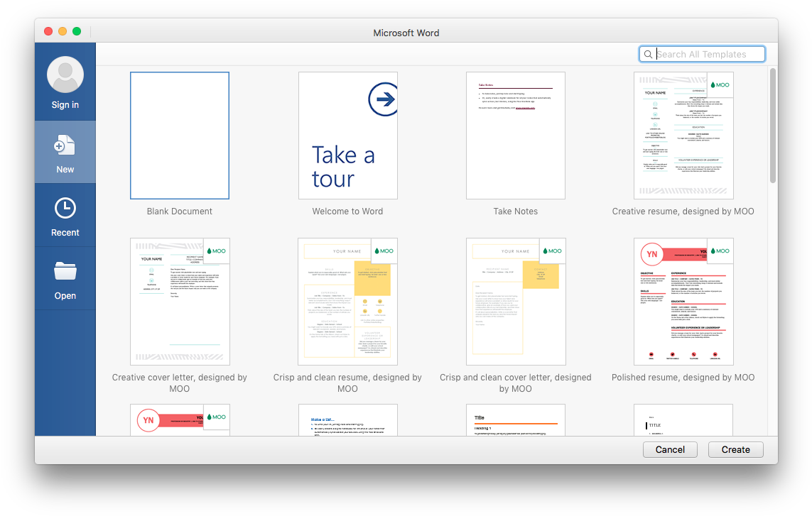Pick Crisp and clean cover letter template
The height and width of the screenshot is (516, 812).
pos(515,302)
